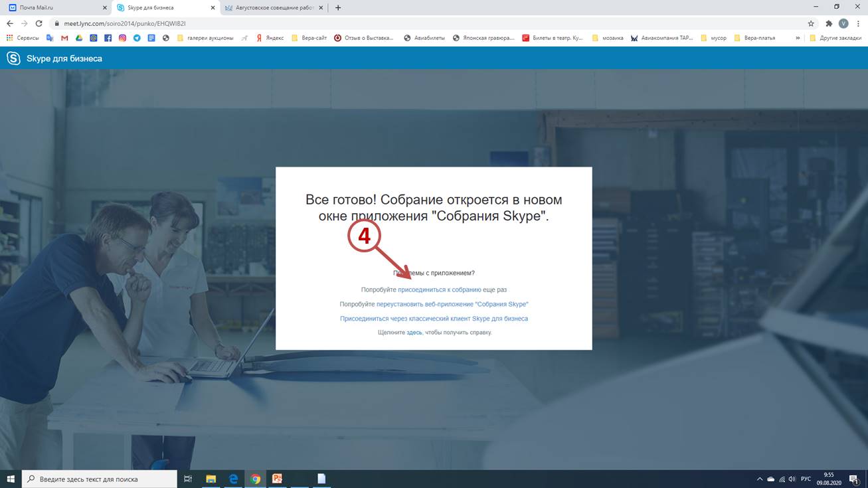Open the мозаика bookmark folder
Viewport: 868px width, 488px height.
608,38
